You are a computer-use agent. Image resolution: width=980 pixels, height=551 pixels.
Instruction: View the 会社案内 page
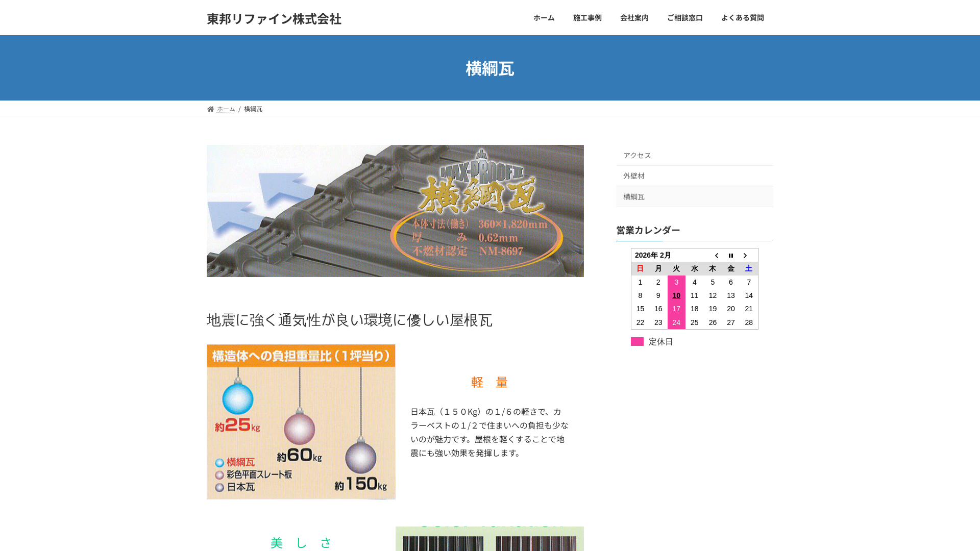coord(634,18)
